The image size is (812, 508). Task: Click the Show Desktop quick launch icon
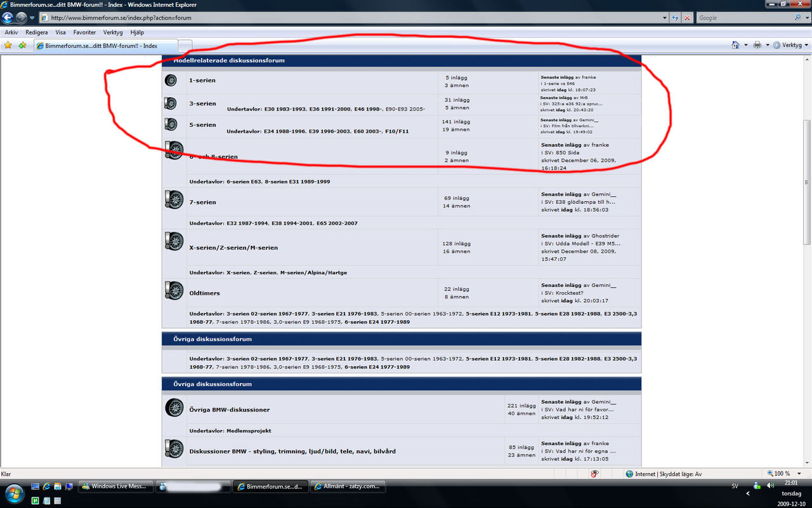click(36, 486)
